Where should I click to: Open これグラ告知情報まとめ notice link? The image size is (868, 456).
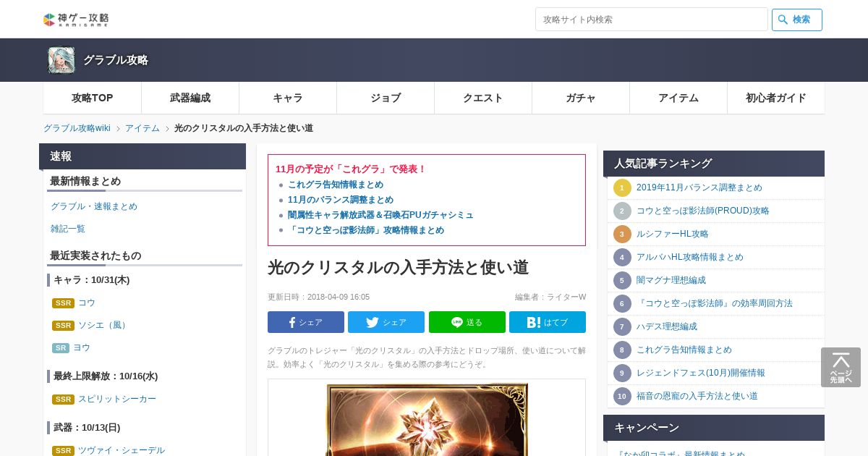click(336, 185)
